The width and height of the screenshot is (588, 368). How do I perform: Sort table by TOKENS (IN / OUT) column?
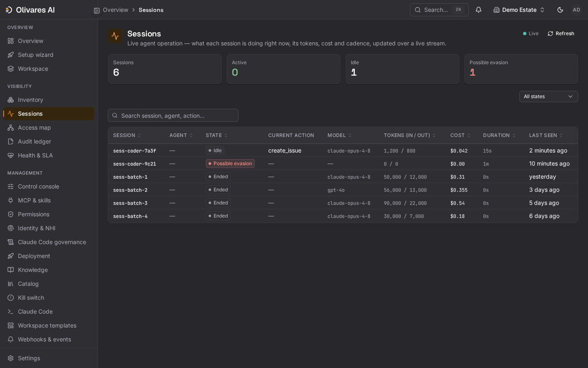pyautogui.click(x=410, y=135)
